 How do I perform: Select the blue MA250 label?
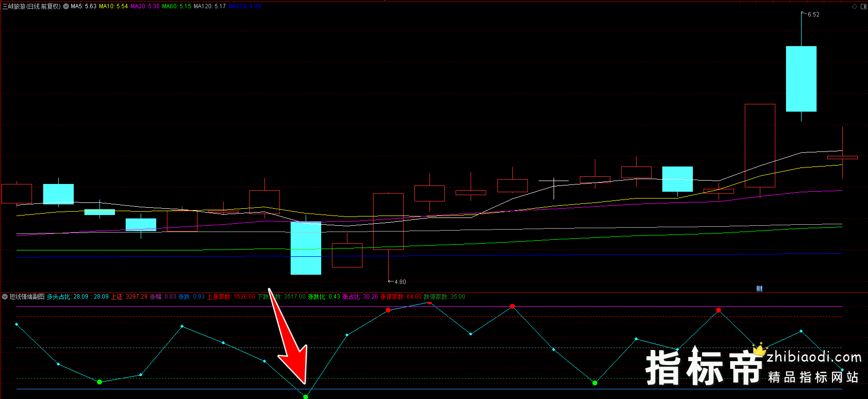pyautogui.click(x=245, y=6)
